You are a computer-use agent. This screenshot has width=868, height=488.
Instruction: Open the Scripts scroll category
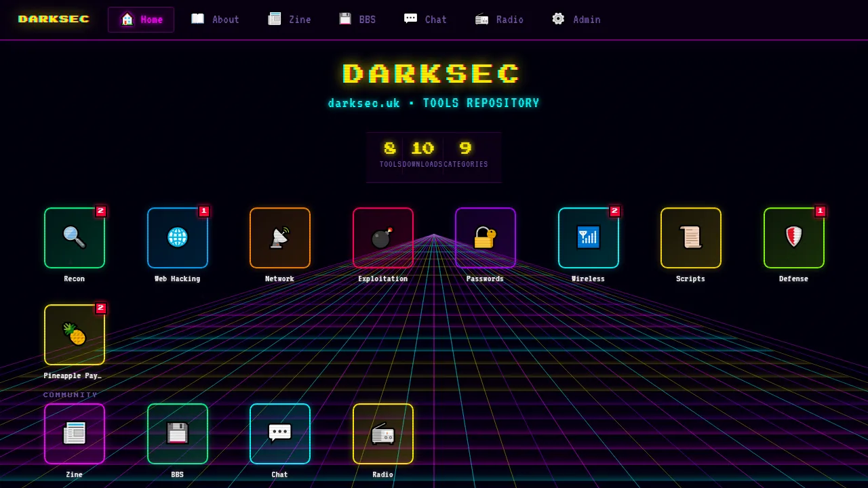pyautogui.click(x=690, y=238)
